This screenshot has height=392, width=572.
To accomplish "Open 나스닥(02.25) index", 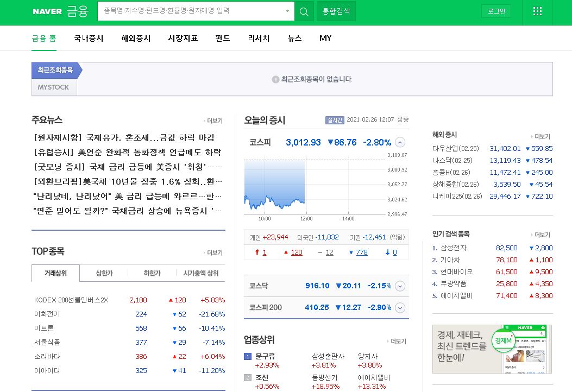I will click(452, 161).
